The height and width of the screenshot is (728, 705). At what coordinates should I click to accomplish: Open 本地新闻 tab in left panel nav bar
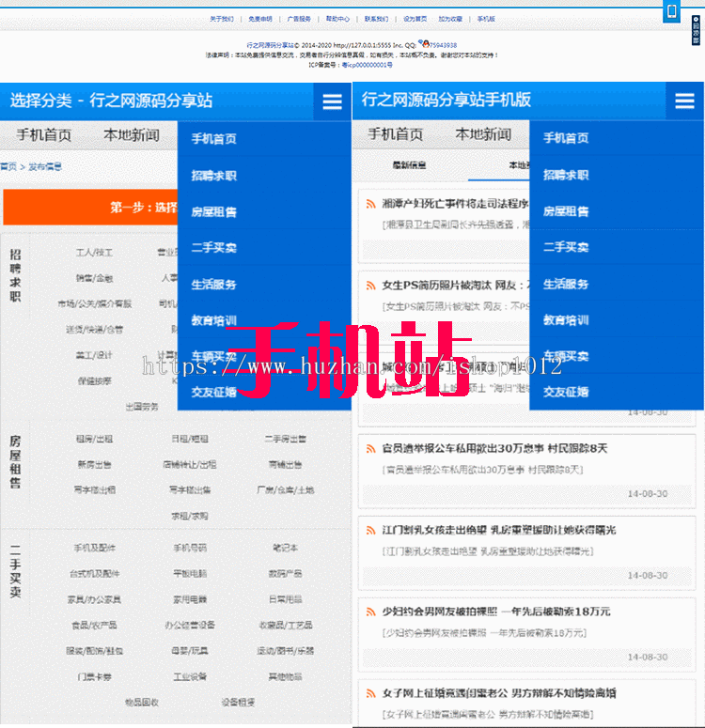point(132,135)
